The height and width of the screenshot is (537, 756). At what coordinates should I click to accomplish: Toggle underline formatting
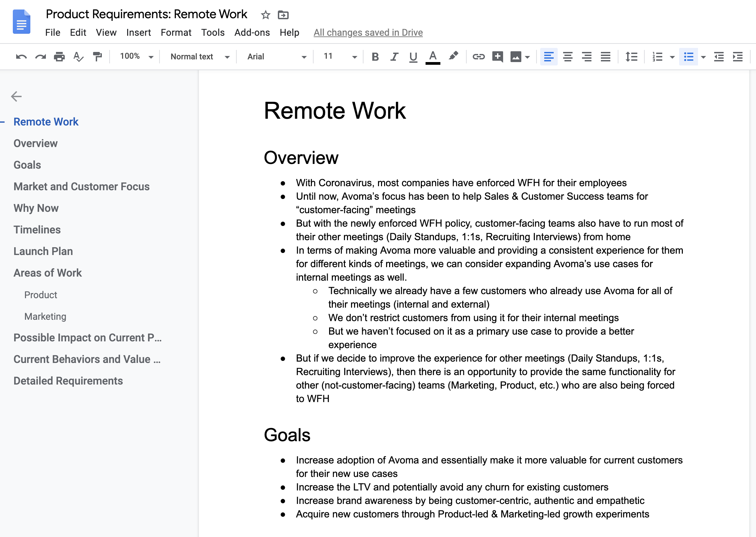click(x=413, y=57)
